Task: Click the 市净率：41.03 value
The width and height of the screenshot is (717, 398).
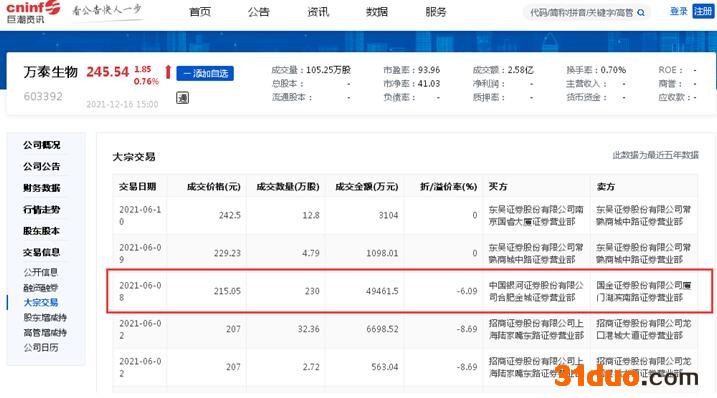Action: [412, 84]
